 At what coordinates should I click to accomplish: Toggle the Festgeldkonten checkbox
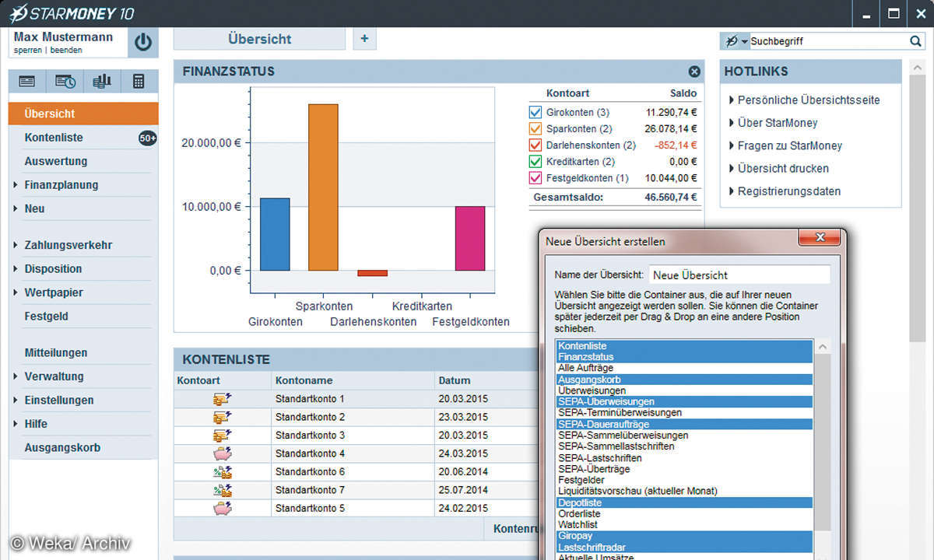tap(535, 178)
